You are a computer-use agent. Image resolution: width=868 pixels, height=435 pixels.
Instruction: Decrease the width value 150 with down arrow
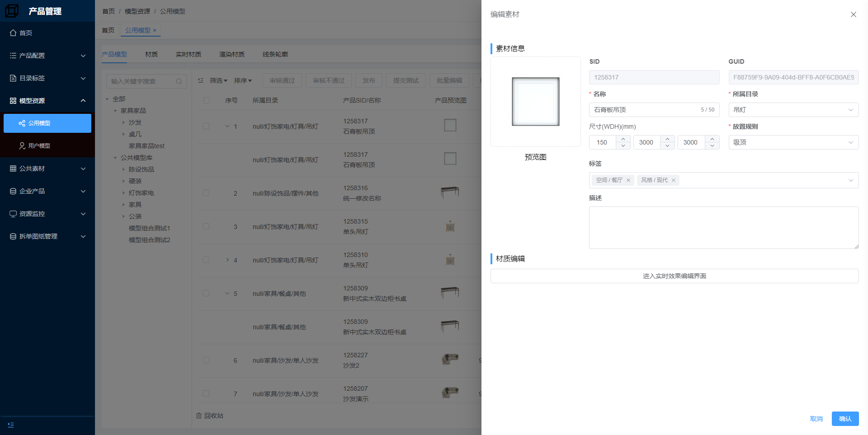623,146
